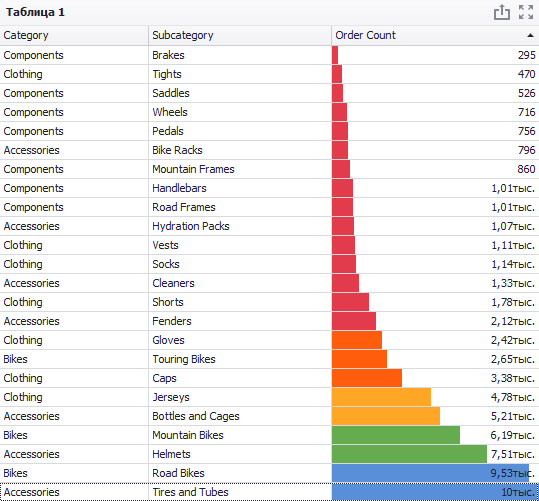Click the orange Caps bar
Viewport: 539px width, 501px height.
367,378
